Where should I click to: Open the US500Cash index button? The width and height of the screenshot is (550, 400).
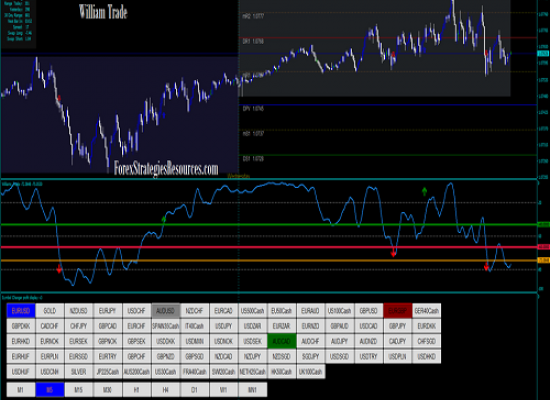point(253,311)
